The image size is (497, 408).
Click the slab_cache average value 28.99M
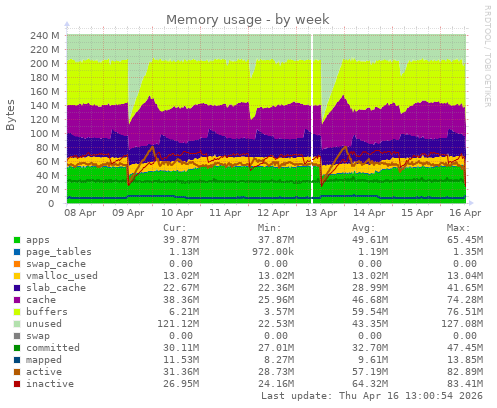370,288
